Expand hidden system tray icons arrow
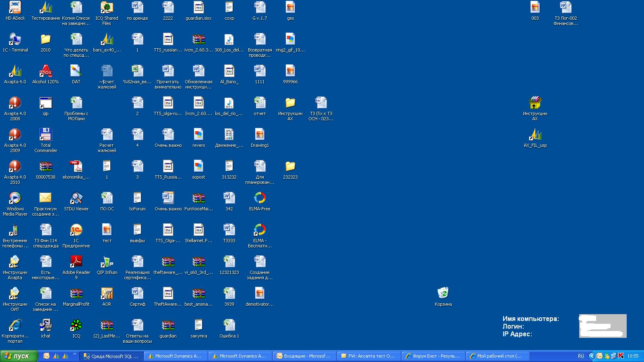The image size is (644, 362). pos(591,356)
